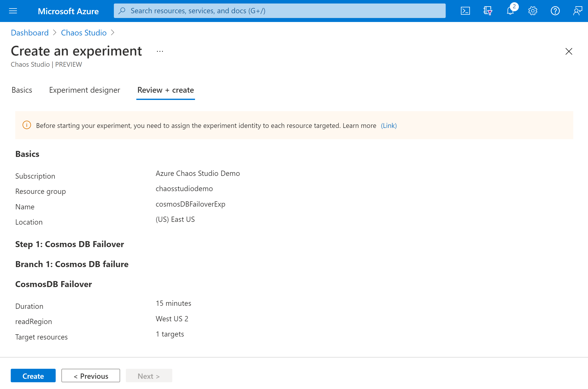Click the ellipsis more options menu

[x=160, y=51]
